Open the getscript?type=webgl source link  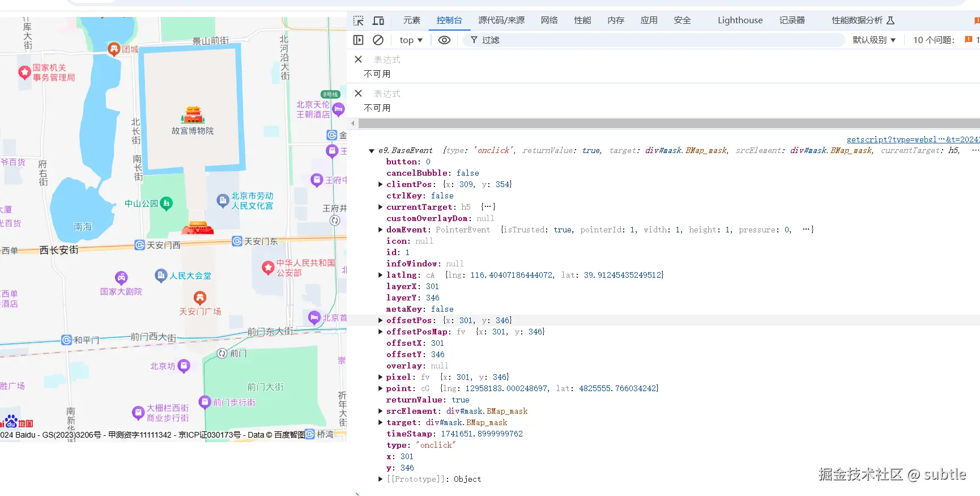point(913,139)
